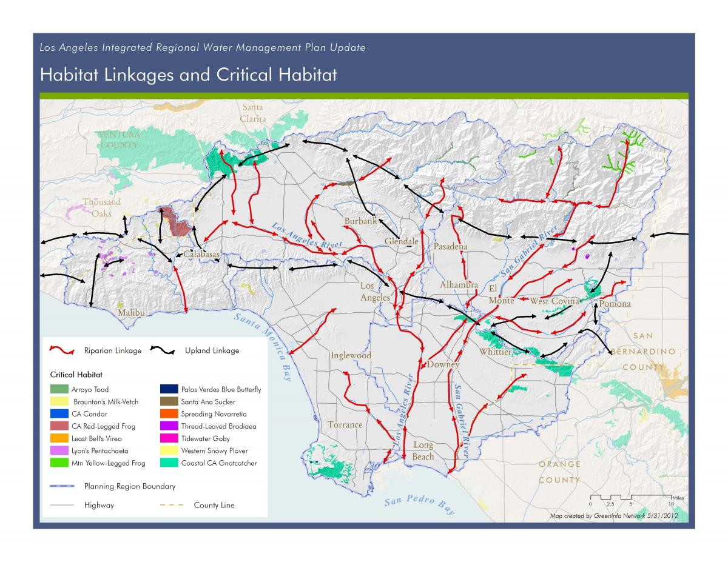This screenshot has height=562, width=728.
Task: Click the dashed County Line symbol in legend
Action: click(x=172, y=505)
